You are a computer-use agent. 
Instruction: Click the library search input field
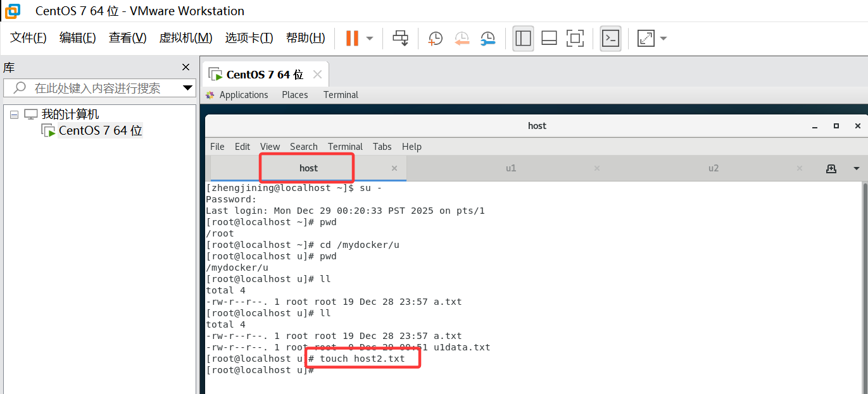[x=95, y=88]
